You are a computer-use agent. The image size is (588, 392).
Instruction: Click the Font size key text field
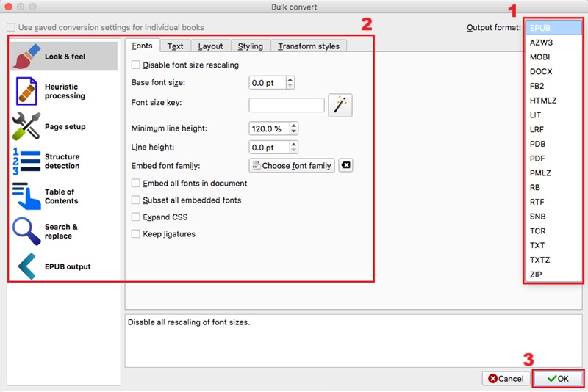pos(287,105)
